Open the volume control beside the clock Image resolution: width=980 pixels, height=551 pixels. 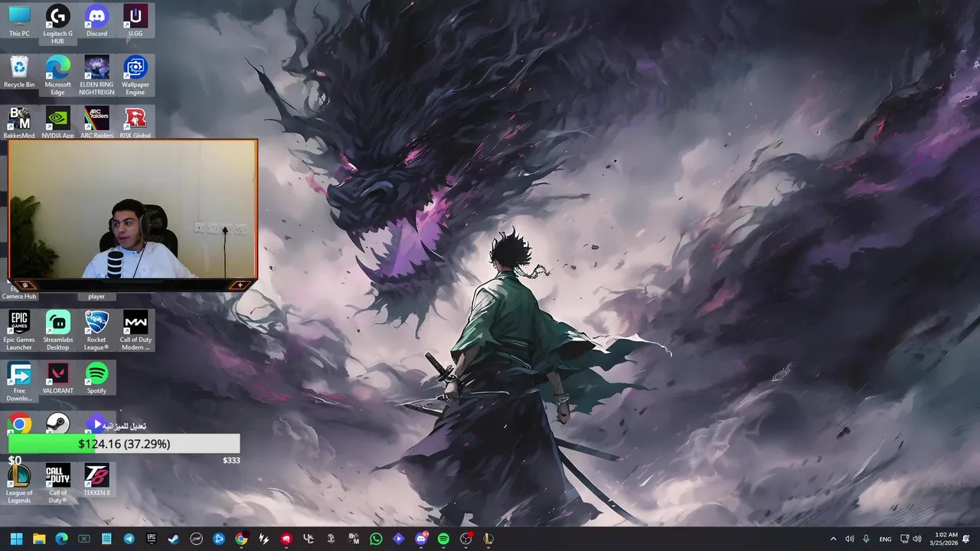pyautogui.click(x=917, y=539)
